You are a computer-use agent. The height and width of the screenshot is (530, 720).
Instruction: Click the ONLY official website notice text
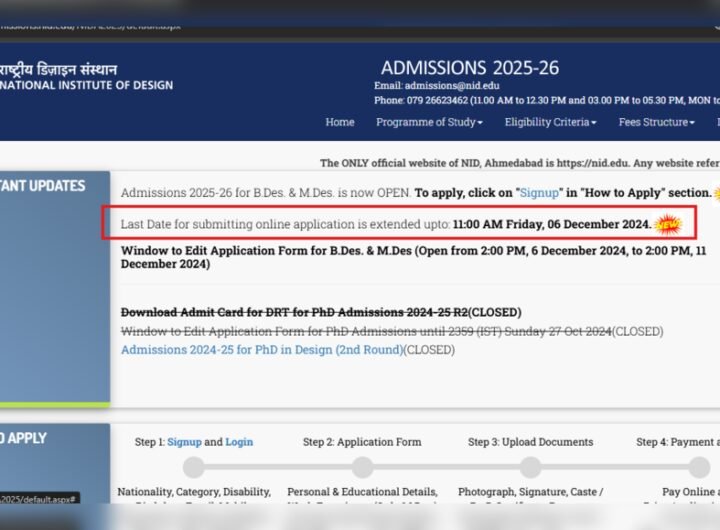[520, 164]
